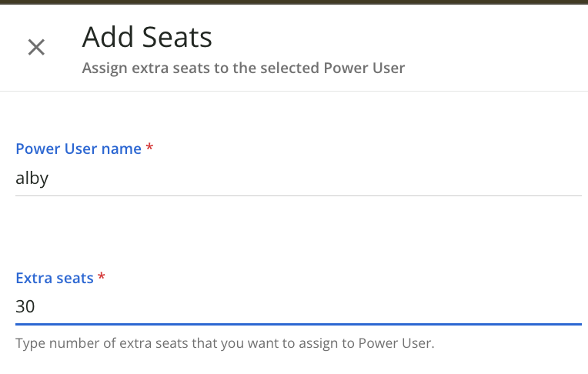Screen dimensions: 588x374
Task: Click the divider line below the header
Action: point(294,92)
